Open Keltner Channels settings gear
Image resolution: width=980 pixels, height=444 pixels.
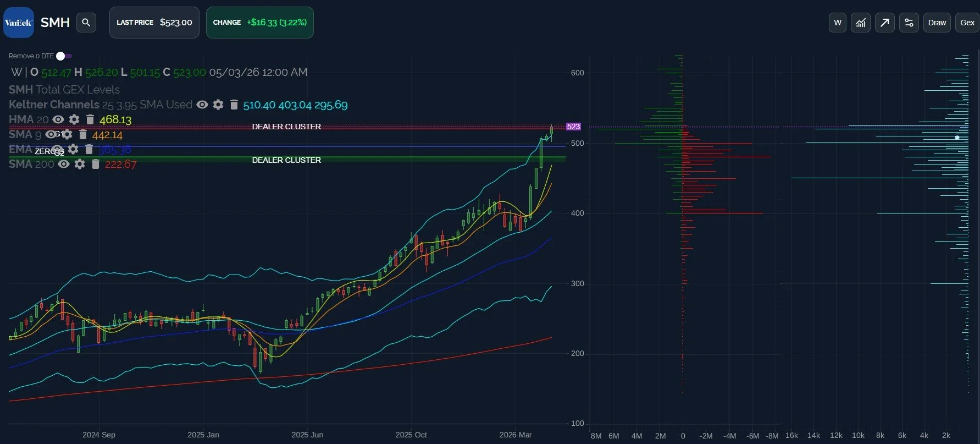tap(218, 105)
